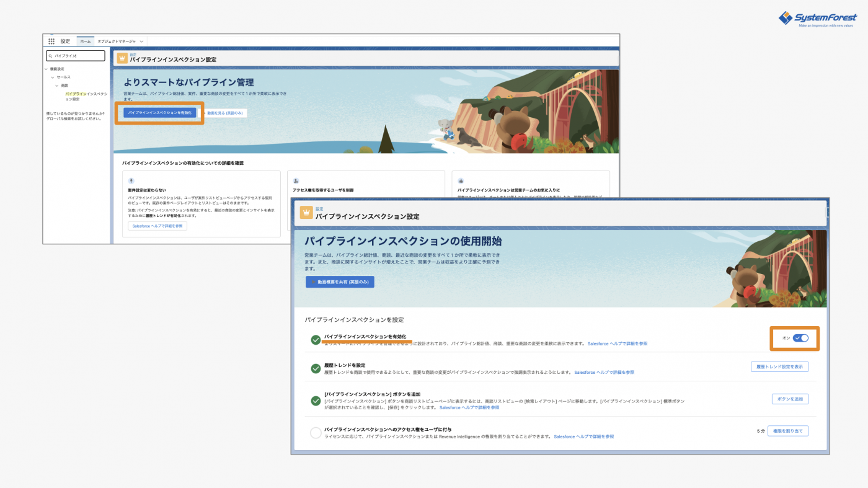Click the グローバル検索をお試しください hint text
The image size is (868, 488).
click(74, 118)
